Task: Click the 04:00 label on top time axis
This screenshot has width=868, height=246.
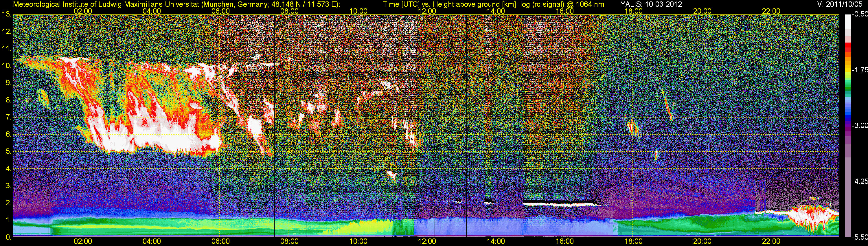Action: (152, 11)
